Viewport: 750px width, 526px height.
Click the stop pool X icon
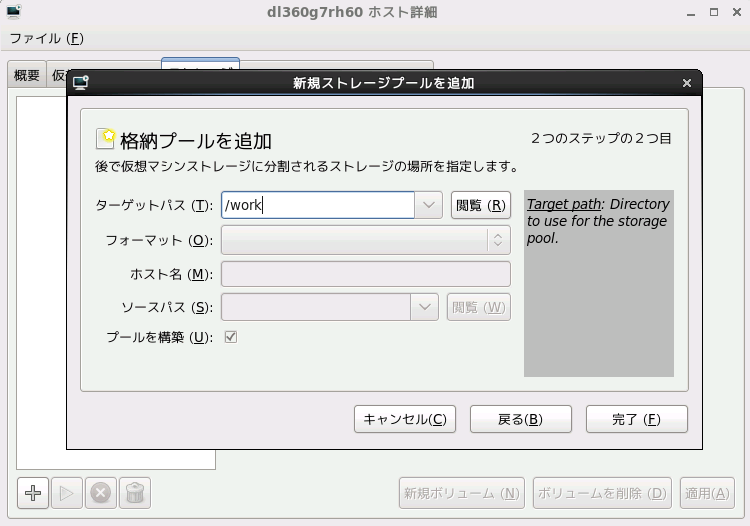[100, 493]
